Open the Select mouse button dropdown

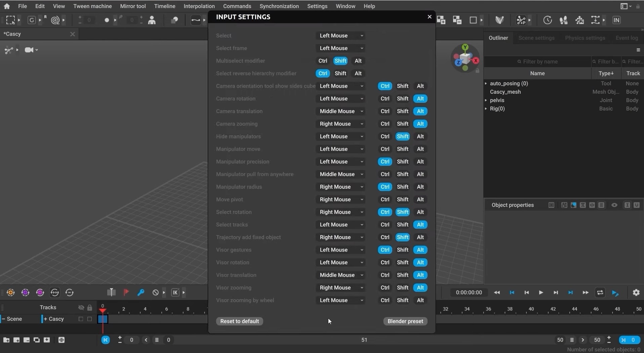pyautogui.click(x=340, y=36)
